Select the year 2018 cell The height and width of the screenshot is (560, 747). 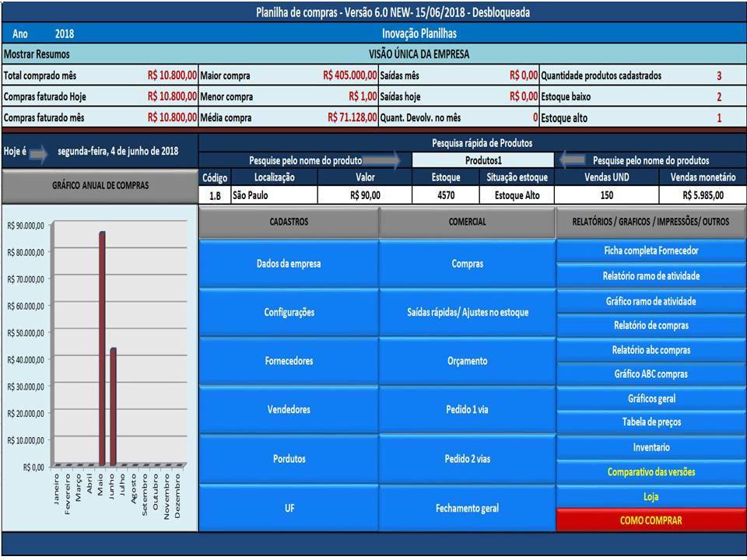point(65,34)
